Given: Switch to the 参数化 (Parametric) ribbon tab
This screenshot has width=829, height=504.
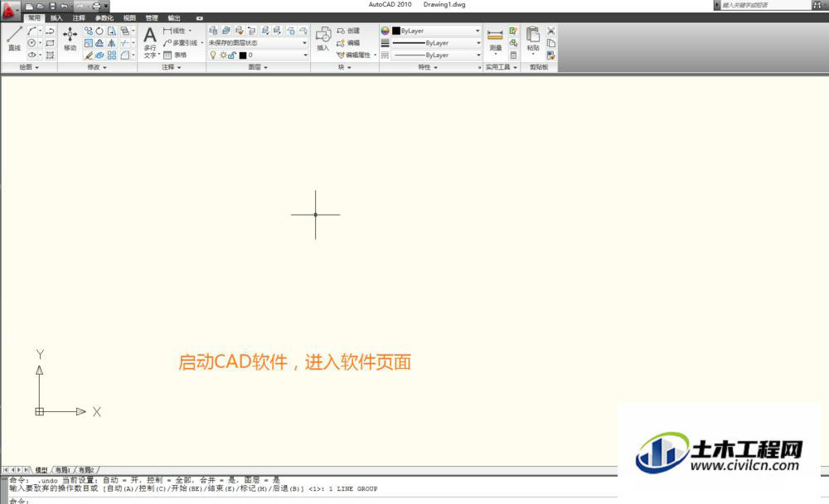Looking at the screenshot, I should coord(104,18).
